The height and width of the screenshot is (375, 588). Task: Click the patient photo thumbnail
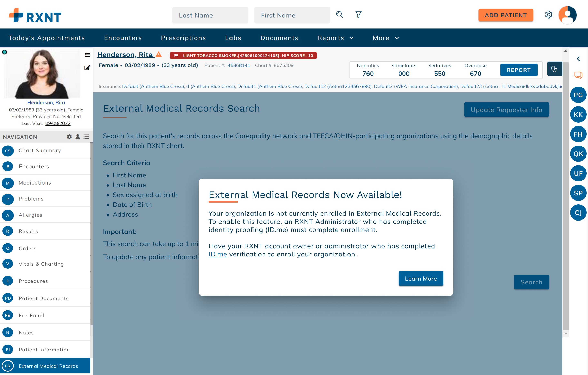[42, 74]
